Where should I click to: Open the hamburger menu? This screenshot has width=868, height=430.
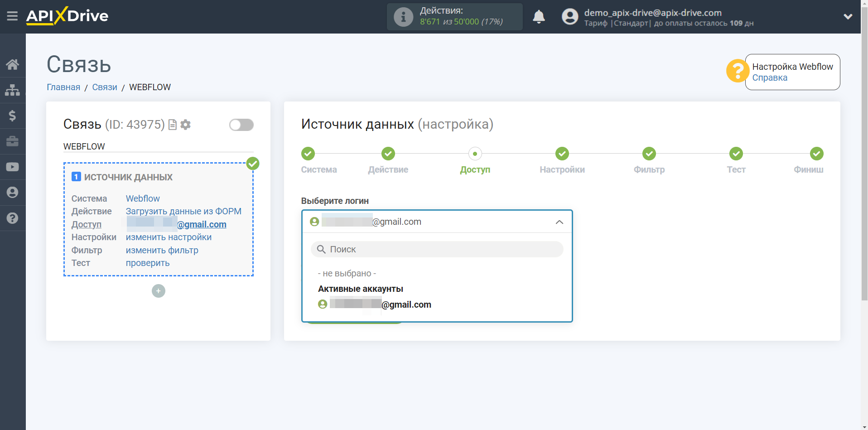click(12, 16)
